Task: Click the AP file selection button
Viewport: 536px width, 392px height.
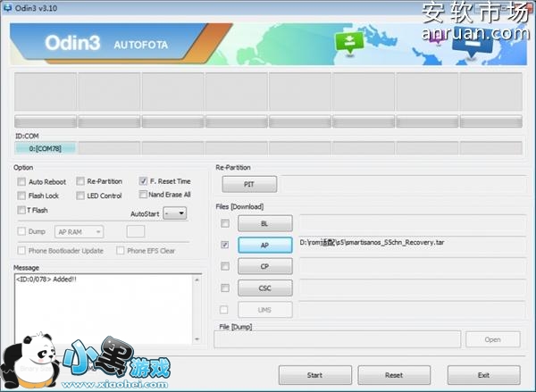Action: pos(264,245)
